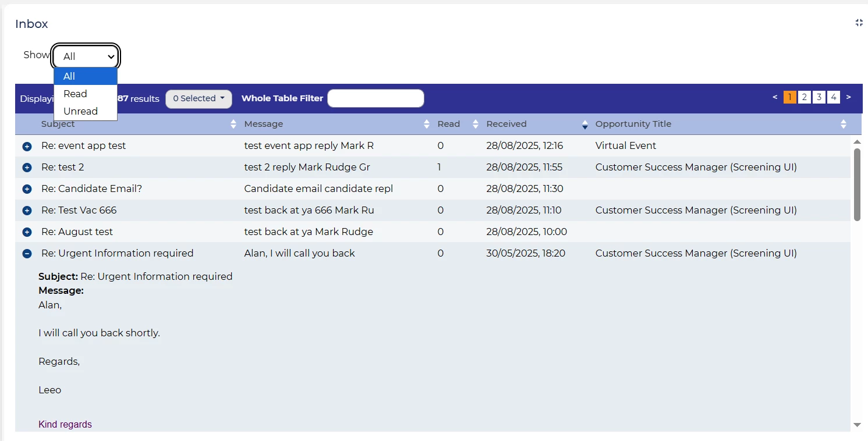Click the received date '28/08/2025, 11:55'
Image resolution: width=868 pixels, height=441 pixels.
[x=525, y=168]
